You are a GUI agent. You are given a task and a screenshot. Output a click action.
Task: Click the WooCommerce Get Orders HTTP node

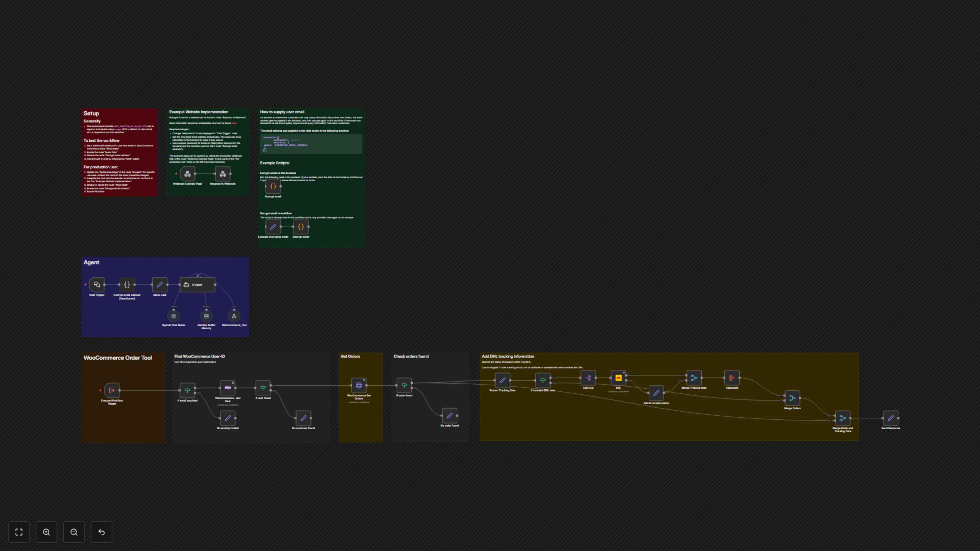coord(359,385)
